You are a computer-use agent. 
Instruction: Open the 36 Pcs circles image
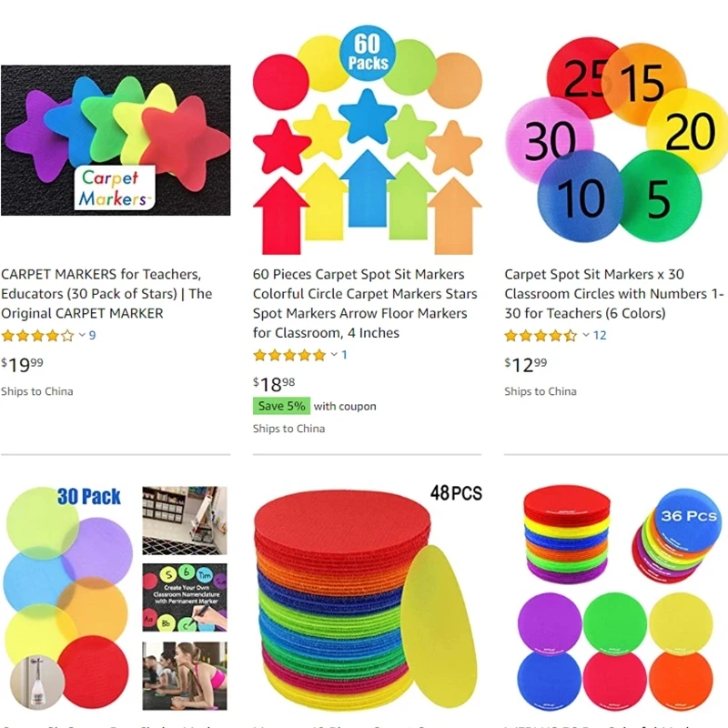tap(616, 599)
